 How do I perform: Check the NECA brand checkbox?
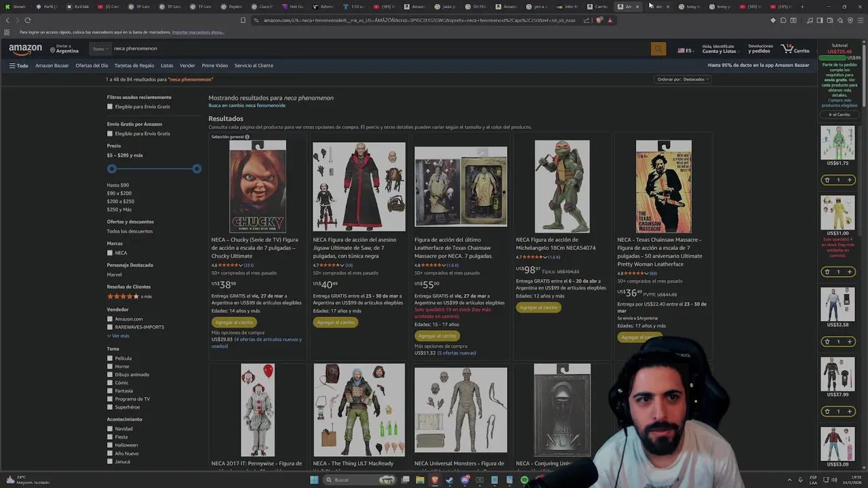click(110, 253)
